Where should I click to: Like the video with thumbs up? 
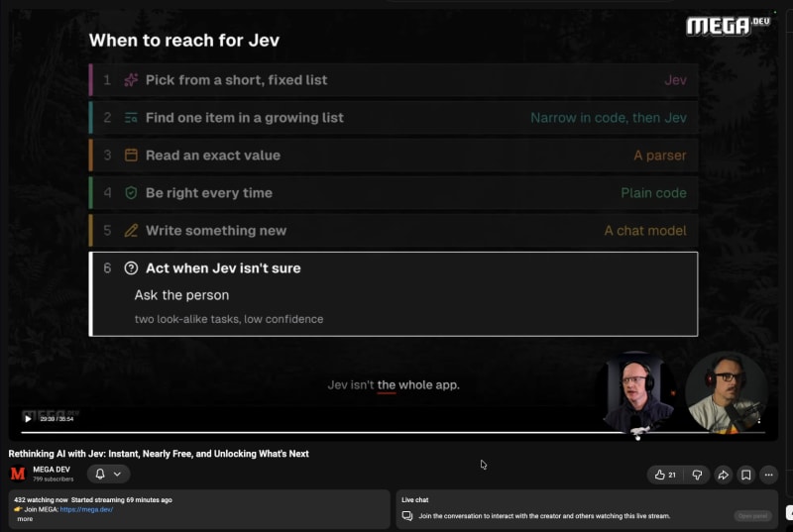pos(659,475)
